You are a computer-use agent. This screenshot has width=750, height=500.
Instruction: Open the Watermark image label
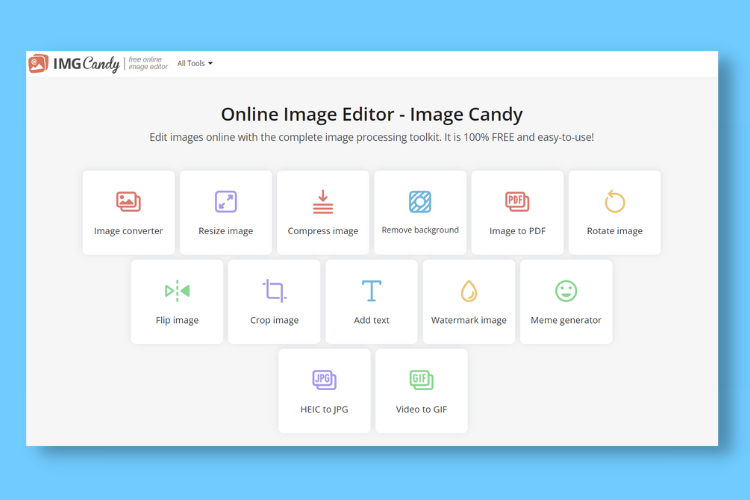[469, 320]
